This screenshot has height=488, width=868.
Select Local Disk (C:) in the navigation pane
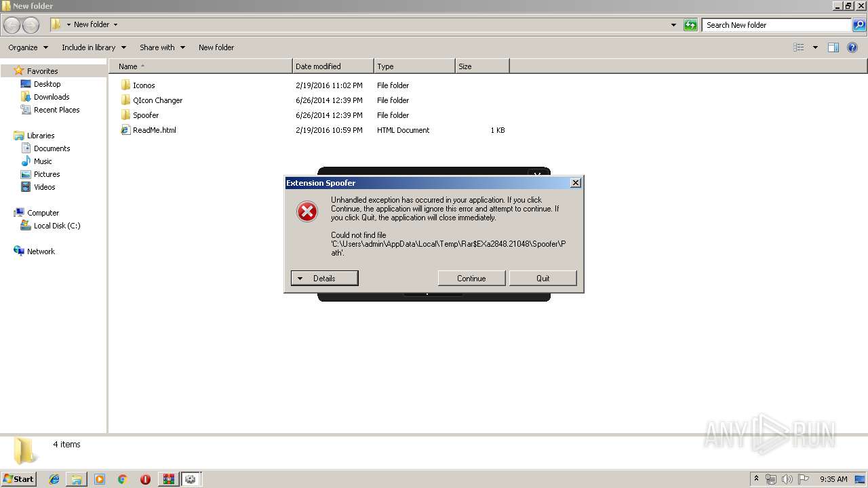(x=57, y=226)
